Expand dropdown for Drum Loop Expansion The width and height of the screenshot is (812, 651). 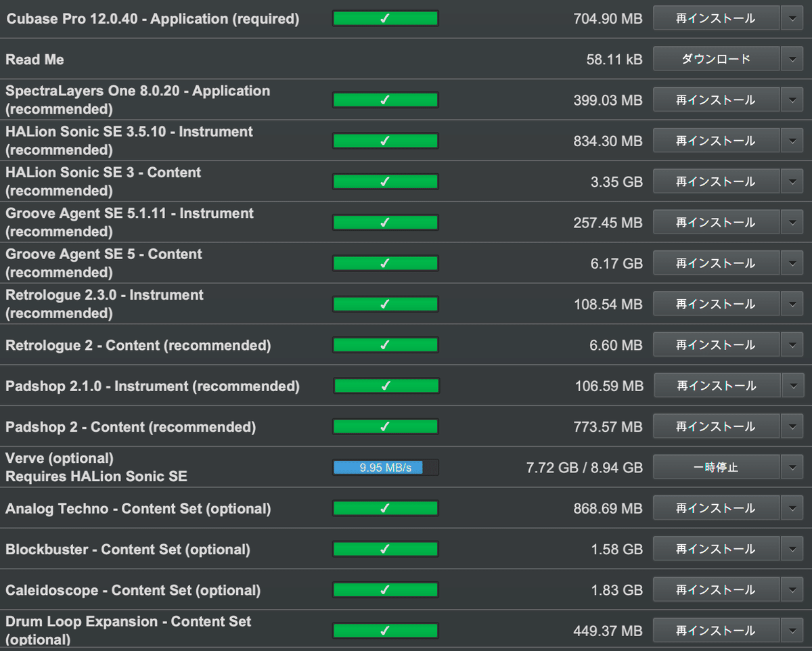click(792, 631)
